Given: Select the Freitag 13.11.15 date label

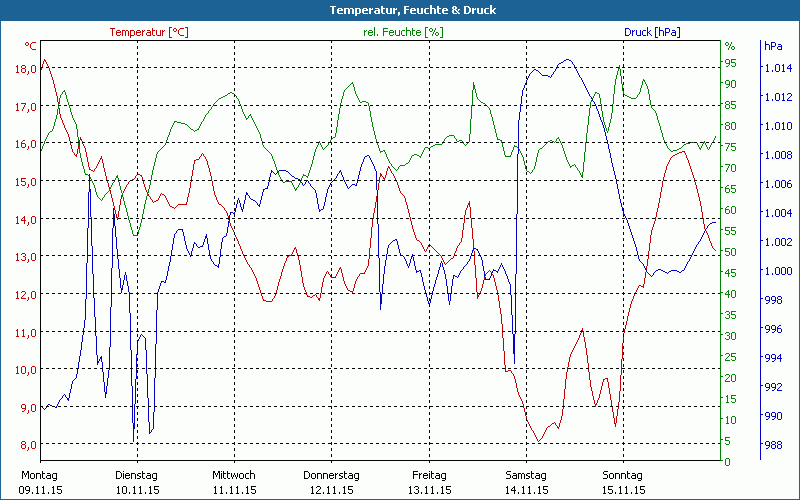Looking at the screenshot, I should pyautogui.click(x=429, y=482).
